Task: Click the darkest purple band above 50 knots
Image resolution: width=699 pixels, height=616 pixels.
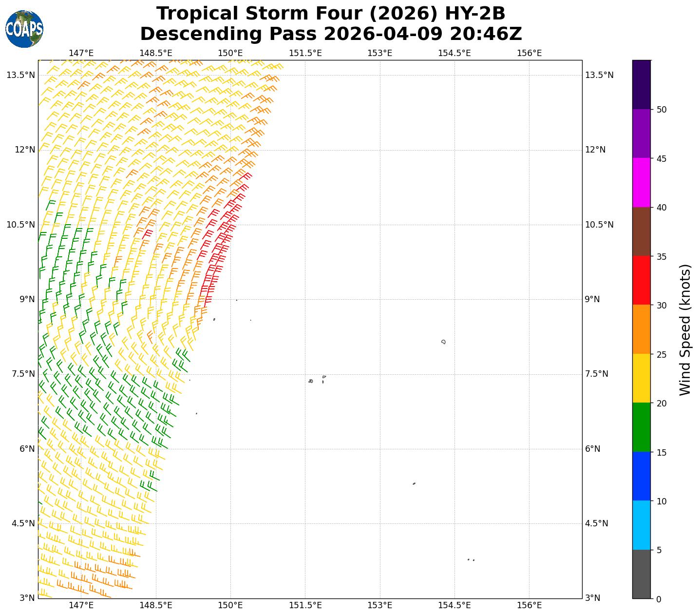Action: [x=641, y=84]
